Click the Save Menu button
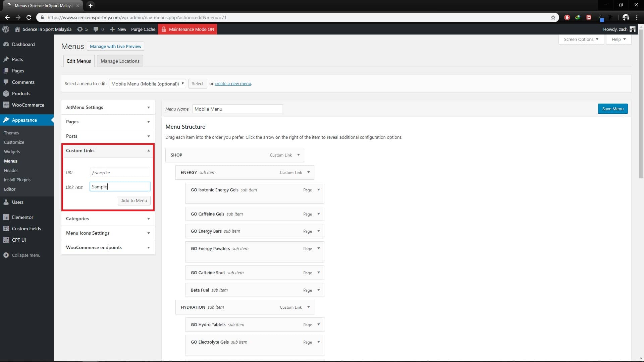 [612, 109]
